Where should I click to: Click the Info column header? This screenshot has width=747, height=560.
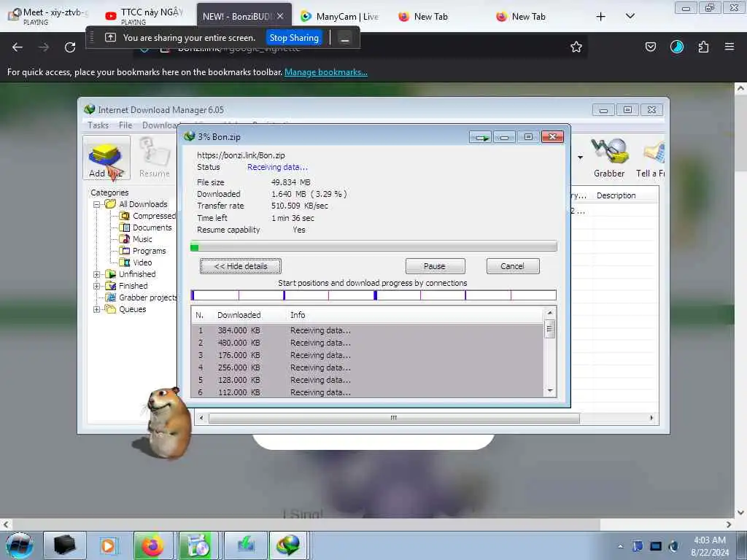point(298,315)
